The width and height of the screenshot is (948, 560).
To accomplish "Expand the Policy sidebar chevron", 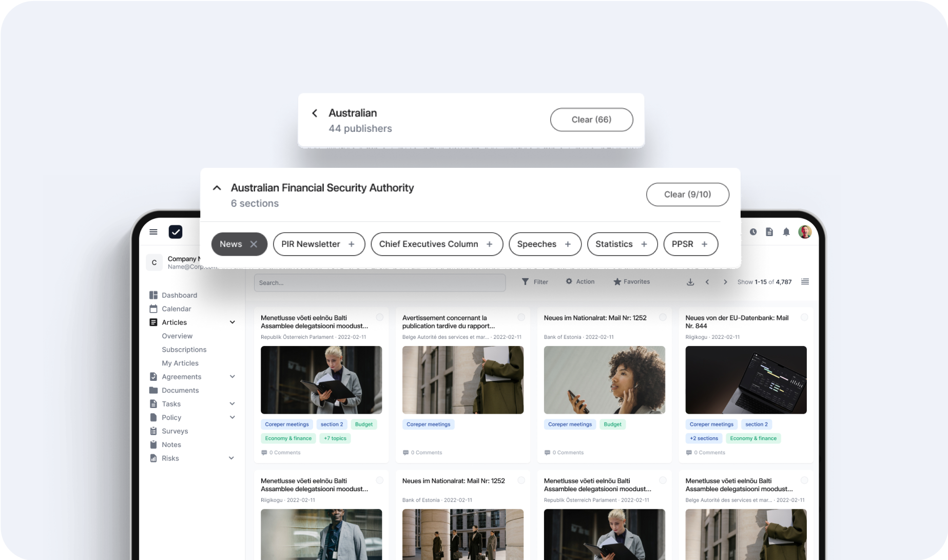I will (x=233, y=417).
